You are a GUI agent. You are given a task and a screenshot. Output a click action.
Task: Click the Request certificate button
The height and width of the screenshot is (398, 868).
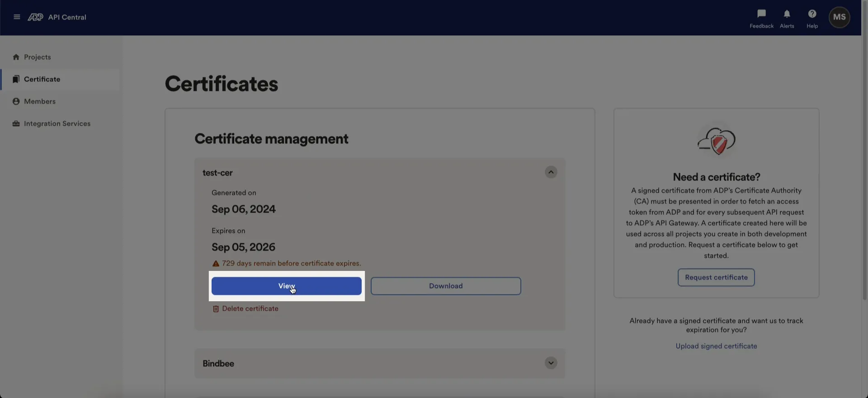(716, 277)
